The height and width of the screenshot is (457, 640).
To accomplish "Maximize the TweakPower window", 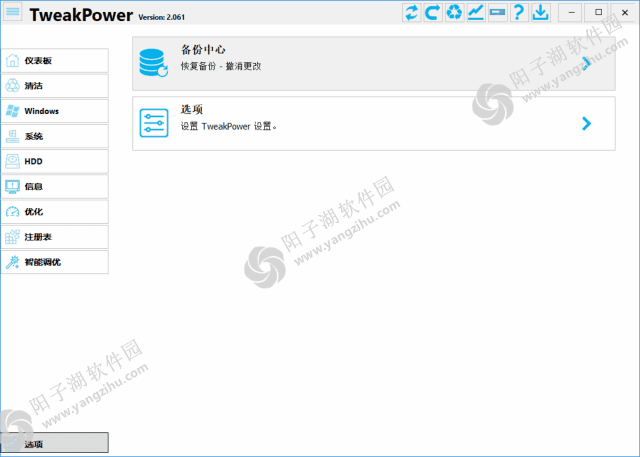I will (598, 12).
